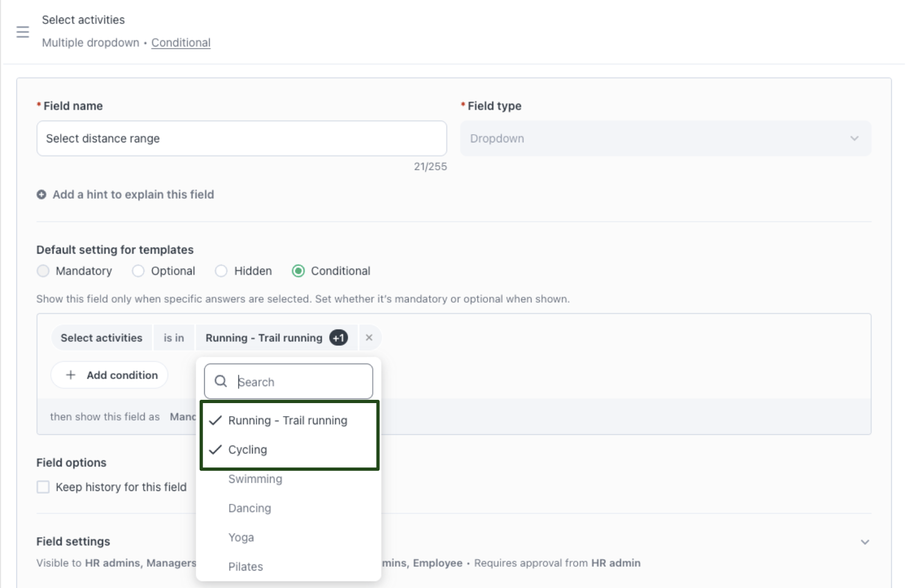Screen dimensions: 906x588
Task: Remove the condition with the X icon
Action: (x=369, y=338)
